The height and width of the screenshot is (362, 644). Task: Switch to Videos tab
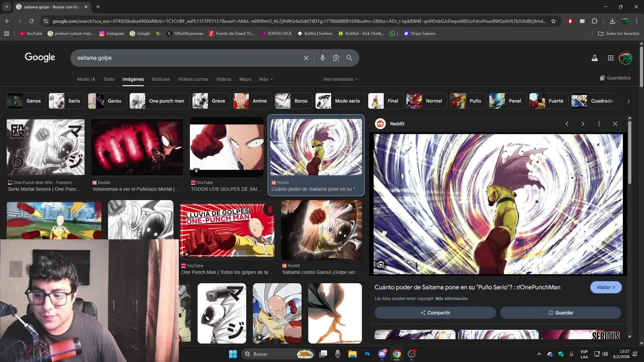[223, 79]
